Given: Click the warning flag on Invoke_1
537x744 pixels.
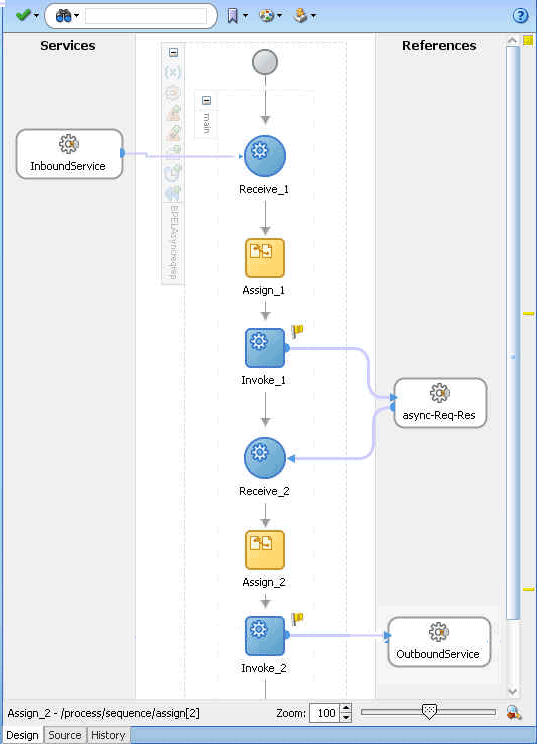Looking at the screenshot, I should tap(297, 330).
